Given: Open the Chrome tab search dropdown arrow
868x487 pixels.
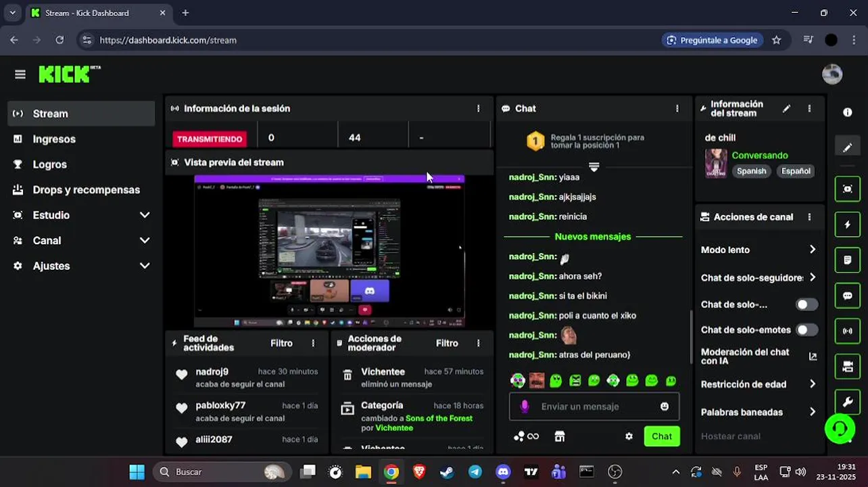Looking at the screenshot, I should pyautogui.click(x=12, y=13).
